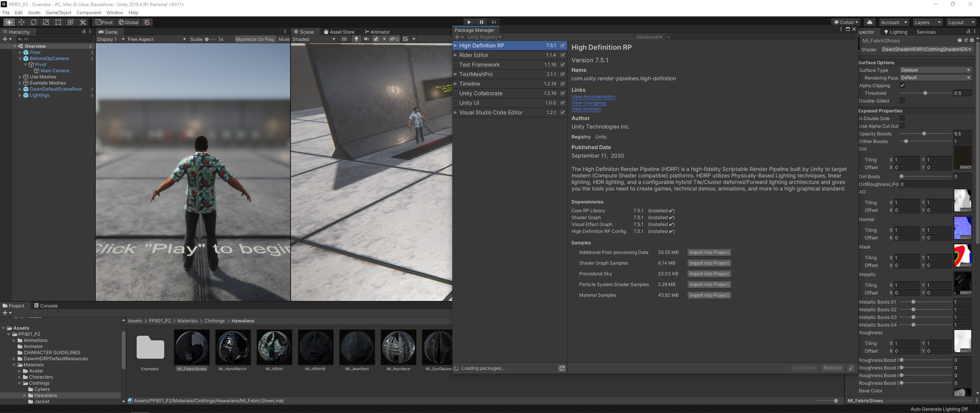Open View documentation link
Viewport: 980px width, 413px height.
coord(593,97)
